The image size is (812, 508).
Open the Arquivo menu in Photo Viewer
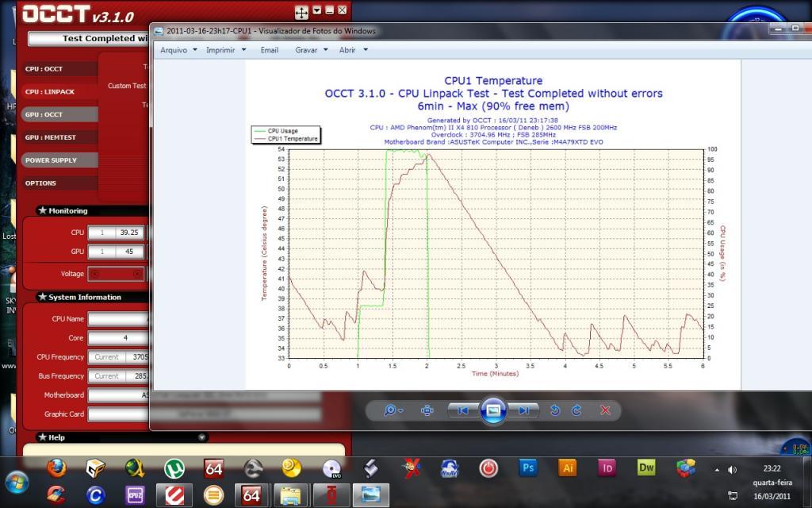[178, 50]
